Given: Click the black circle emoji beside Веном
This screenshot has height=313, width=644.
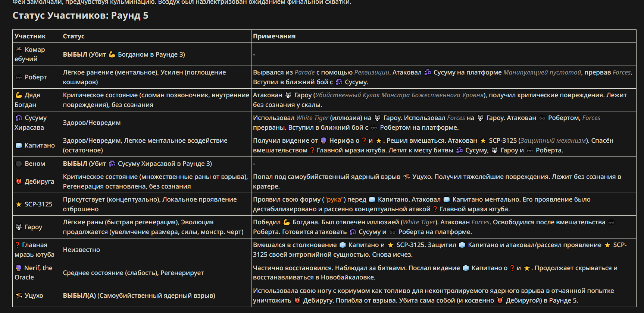Looking at the screenshot, I should coord(19,164).
